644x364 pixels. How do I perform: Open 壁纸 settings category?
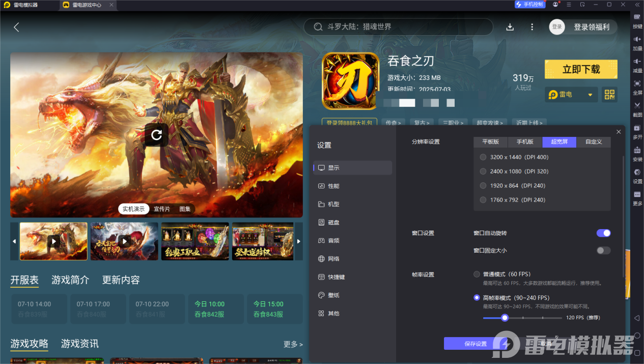(352, 295)
